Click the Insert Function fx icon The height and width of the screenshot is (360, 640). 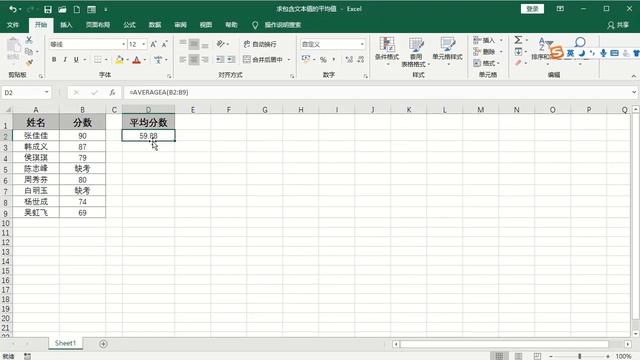pos(112,93)
